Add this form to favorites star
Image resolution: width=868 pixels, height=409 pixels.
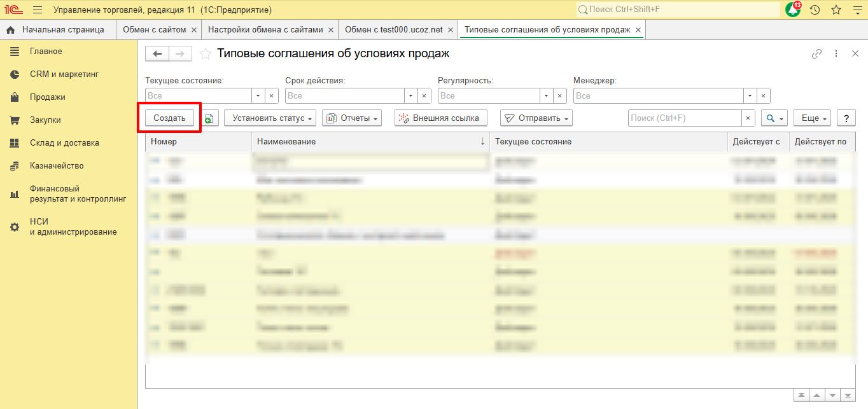coord(205,54)
